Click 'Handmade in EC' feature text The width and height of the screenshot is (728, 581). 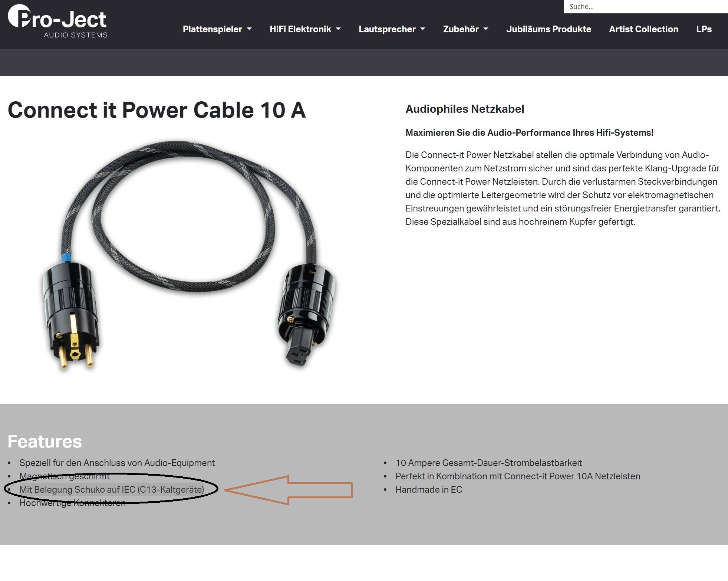429,490
